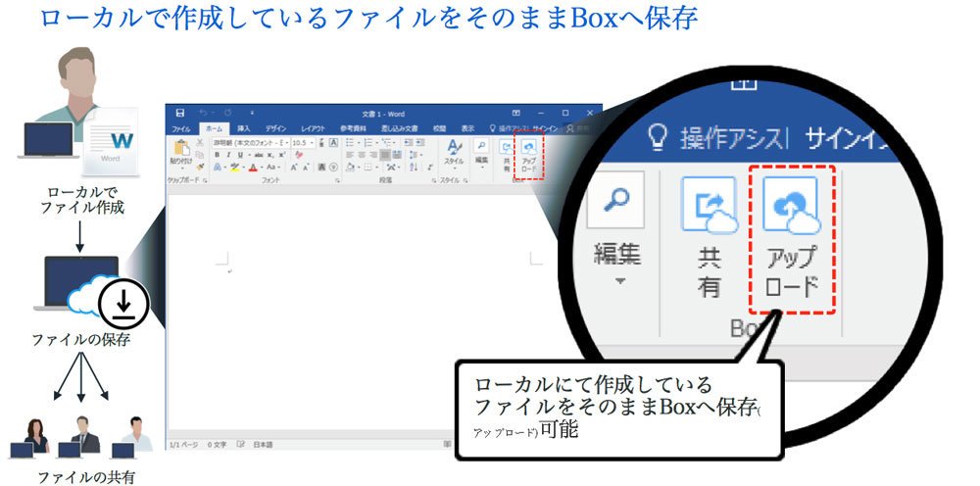Image resolution: width=980 pixels, height=486 pixels.
Task: Click the sort A-Z icon
Action: [x=414, y=168]
